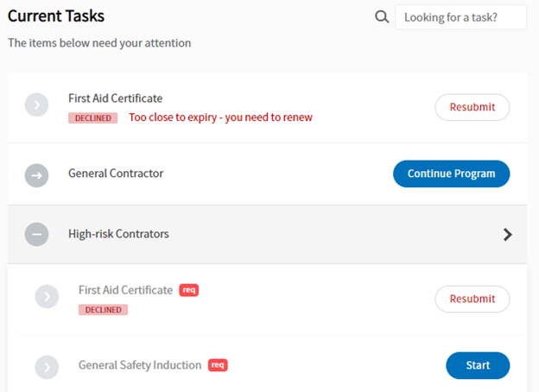This screenshot has height=392, width=539.
Task: Select the High-risk Contrators group header
Action: pyautogui.click(x=267, y=235)
